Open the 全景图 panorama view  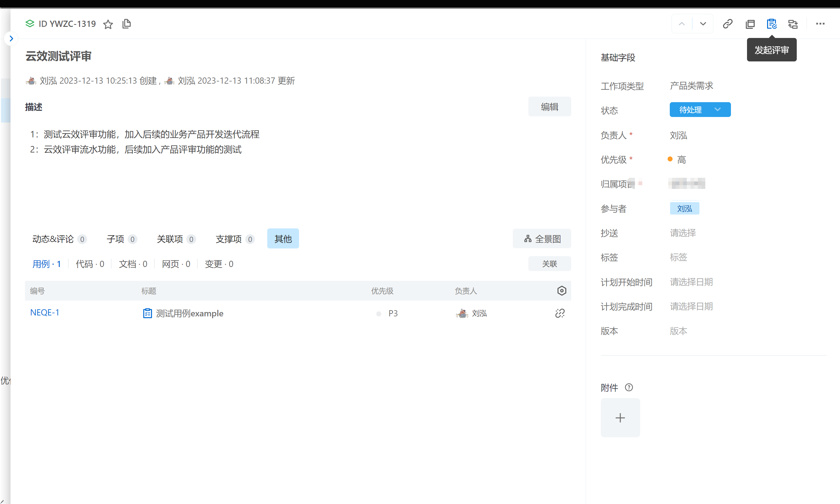542,239
